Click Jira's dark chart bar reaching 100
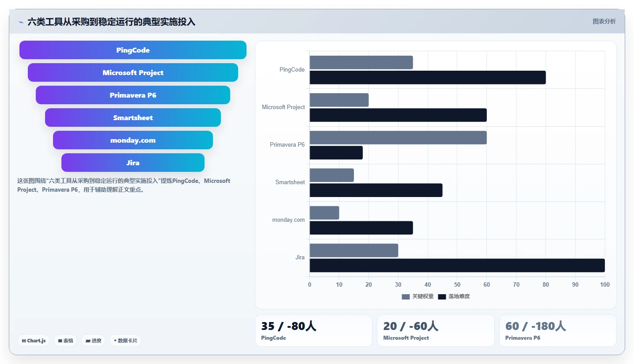The height and width of the screenshot is (364, 634). click(x=457, y=265)
